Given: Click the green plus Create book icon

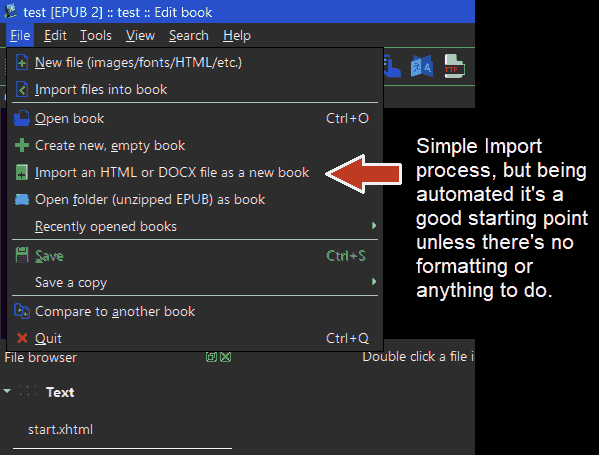Looking at the screenshot, I should (x=22, y=146).
